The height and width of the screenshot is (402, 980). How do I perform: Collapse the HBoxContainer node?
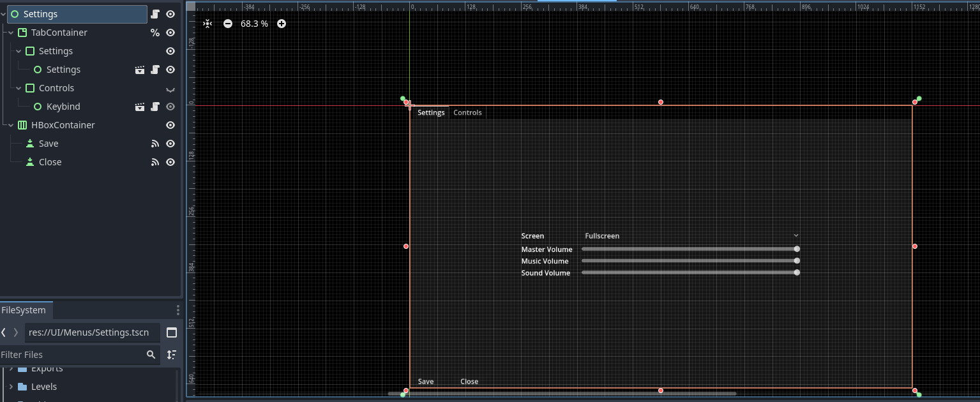(x=11, y=125)
